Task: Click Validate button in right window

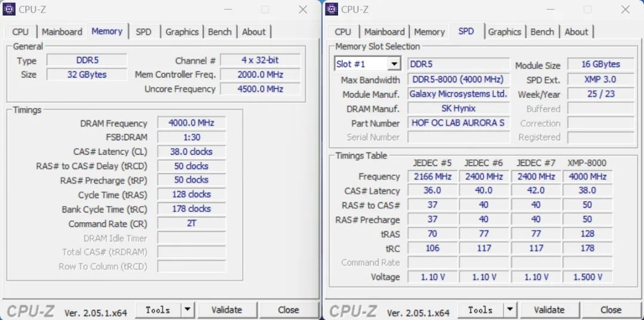Action: pyautogui.click(x=550, y=310)
